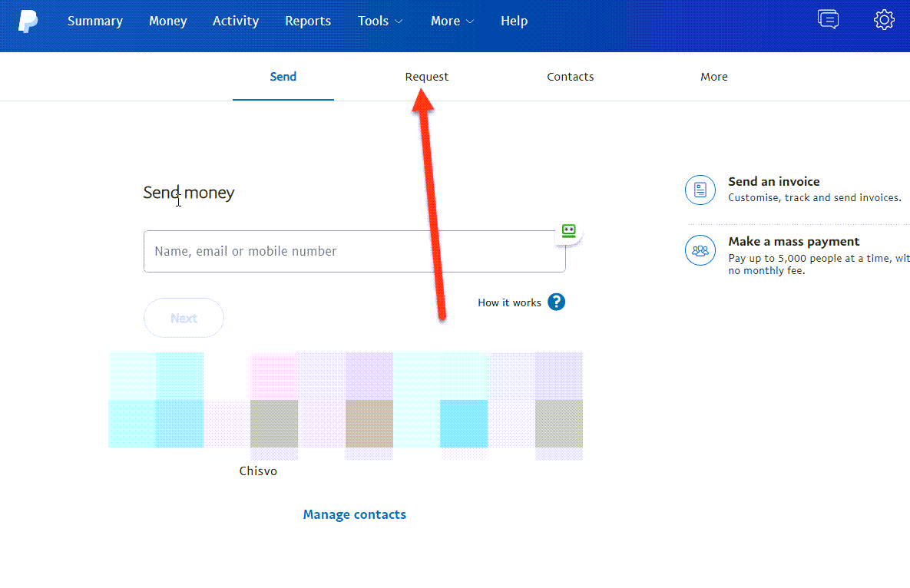910x588 pixels.
Task: Click the How it works question mark icon
Action: 556,302
